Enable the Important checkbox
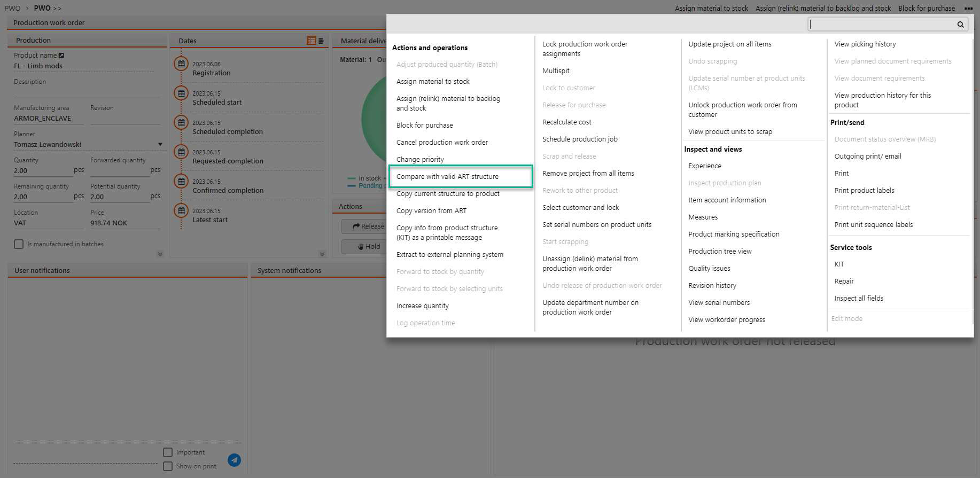 [x=168, y=452]
